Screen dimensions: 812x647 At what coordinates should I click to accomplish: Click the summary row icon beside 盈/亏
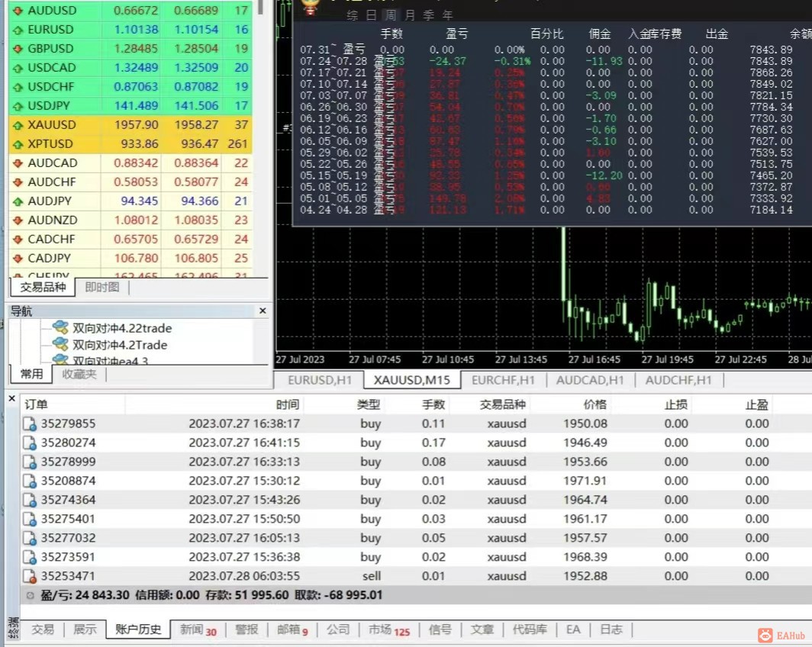[x=30, y=596]
